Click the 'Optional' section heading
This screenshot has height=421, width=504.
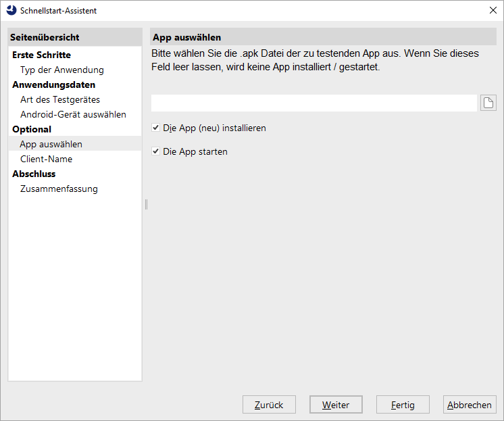pos(32,129)
